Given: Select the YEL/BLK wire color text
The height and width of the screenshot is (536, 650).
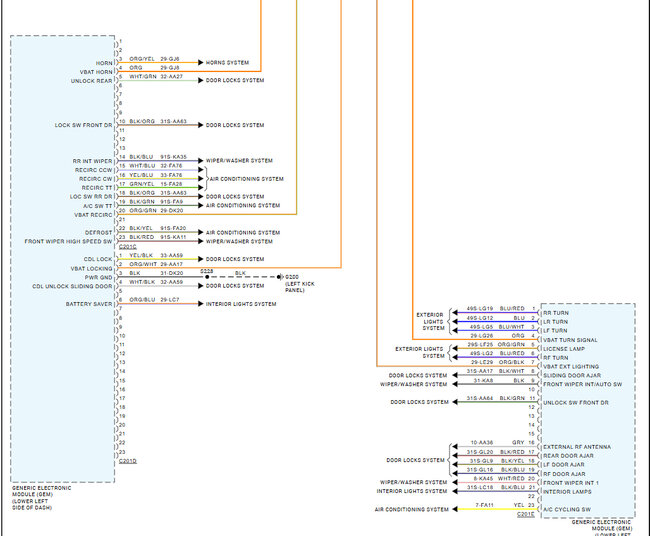Looking at the screenshot, I should pyautogui.click(x=141, y=255).
